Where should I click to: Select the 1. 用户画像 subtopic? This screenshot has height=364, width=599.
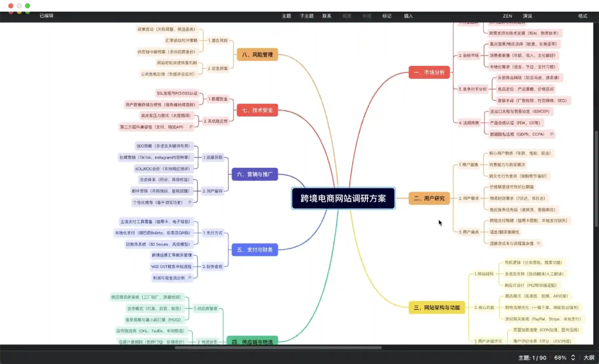tap(468, 165)
